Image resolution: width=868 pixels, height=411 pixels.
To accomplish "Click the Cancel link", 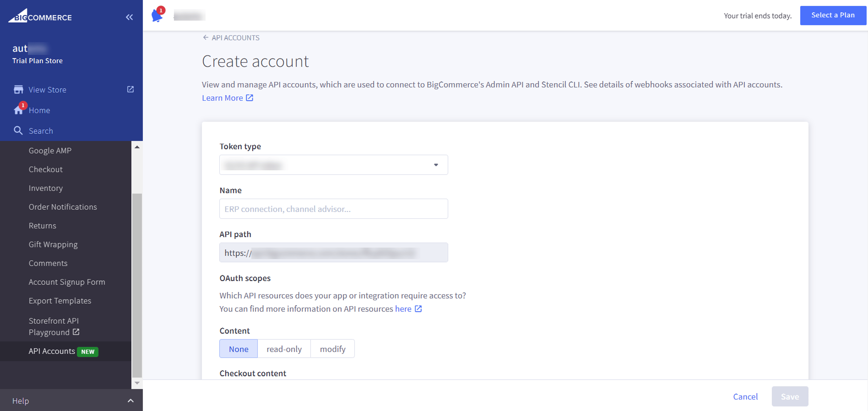I will click(x=745, y=397).
